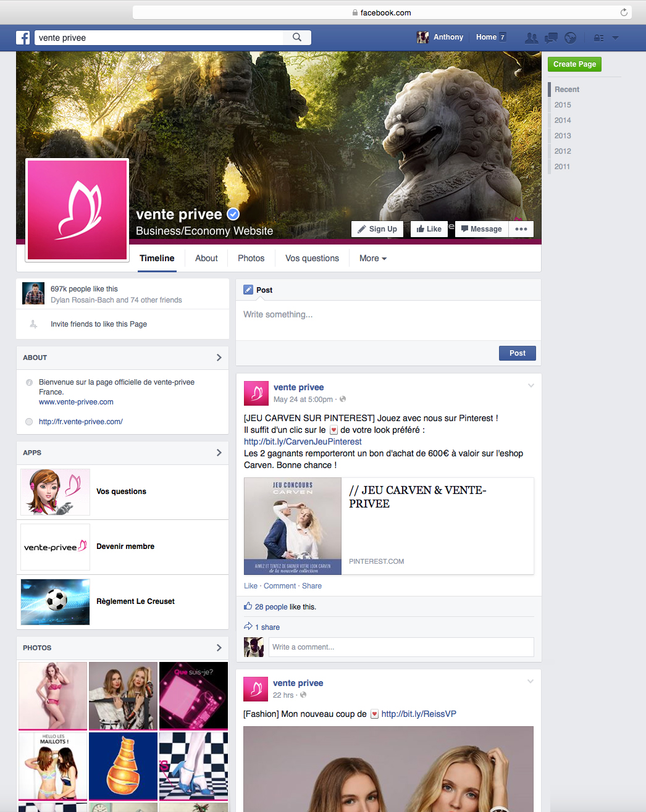Send a Message to the page
The height and width of the screenshot is (812, 646).
click(482, 229)
